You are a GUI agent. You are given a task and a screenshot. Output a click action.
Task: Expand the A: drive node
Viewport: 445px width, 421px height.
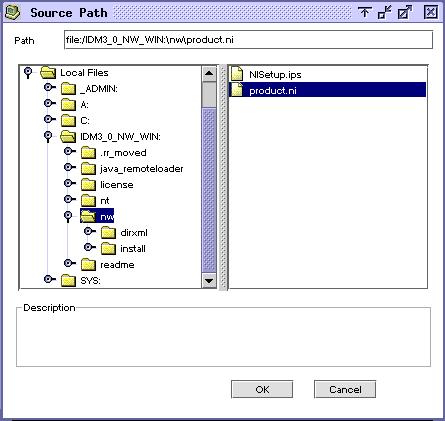(50, 103)
